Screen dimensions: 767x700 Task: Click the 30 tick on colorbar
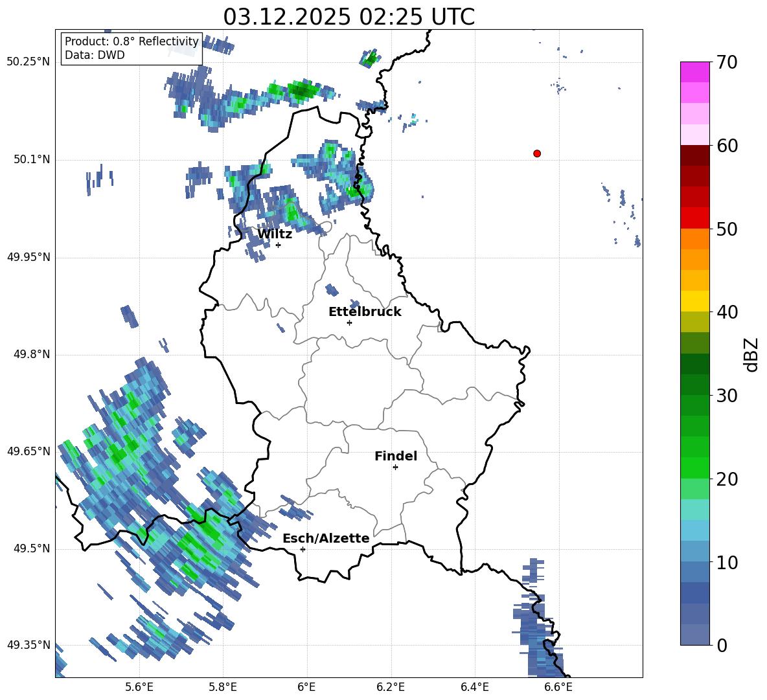727,396
